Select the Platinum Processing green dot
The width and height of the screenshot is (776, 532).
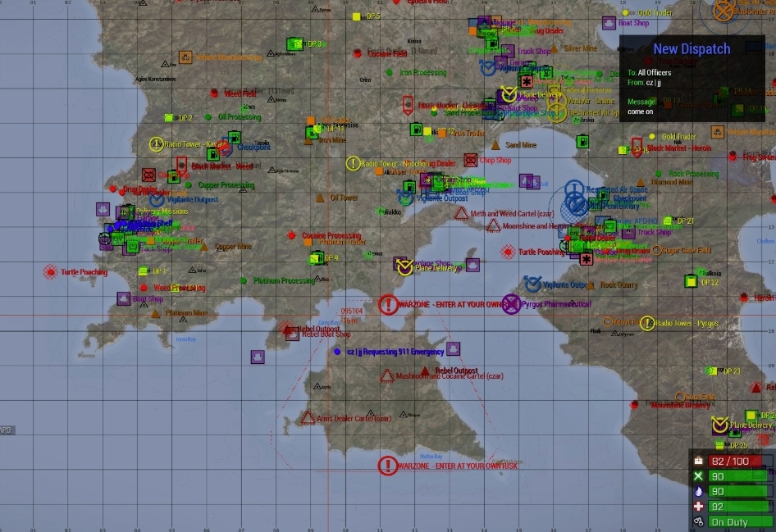[244, 280]
